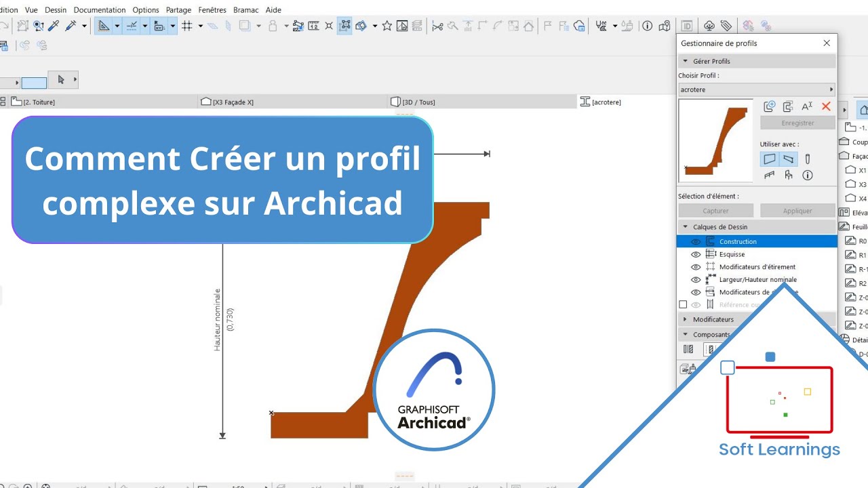
Task: Switch to the acrotere profile tab
Action: [627, 102]
